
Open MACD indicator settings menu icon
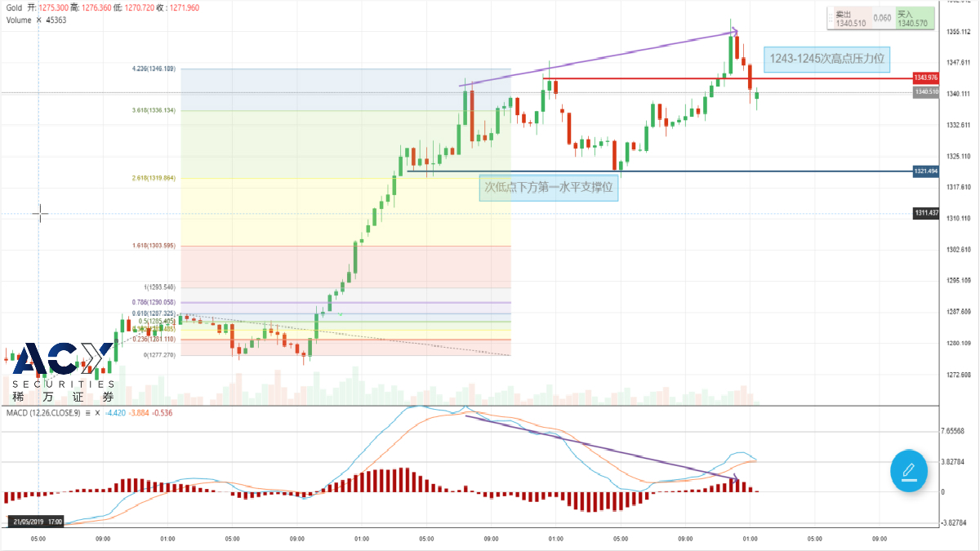pos(87,413)
